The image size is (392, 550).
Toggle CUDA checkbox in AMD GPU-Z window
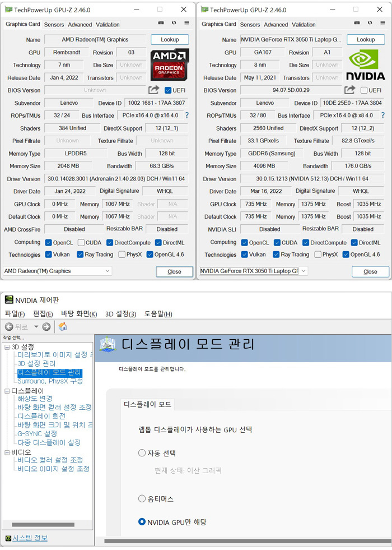pos(81,242)
